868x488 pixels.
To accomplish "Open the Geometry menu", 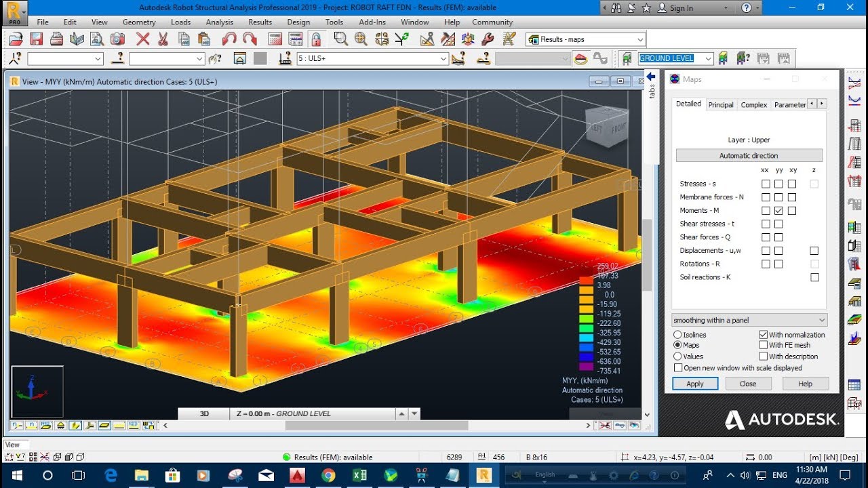I will click(x=139, y=22).
